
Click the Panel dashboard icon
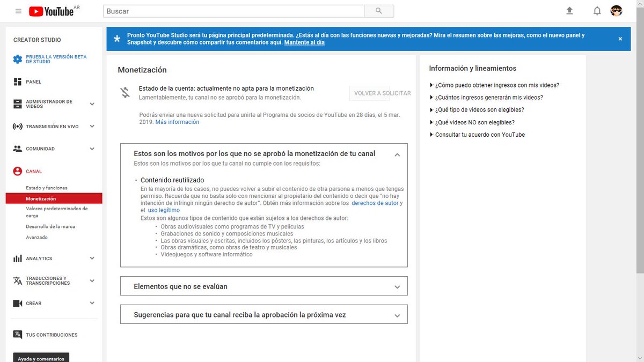point(18,82)
